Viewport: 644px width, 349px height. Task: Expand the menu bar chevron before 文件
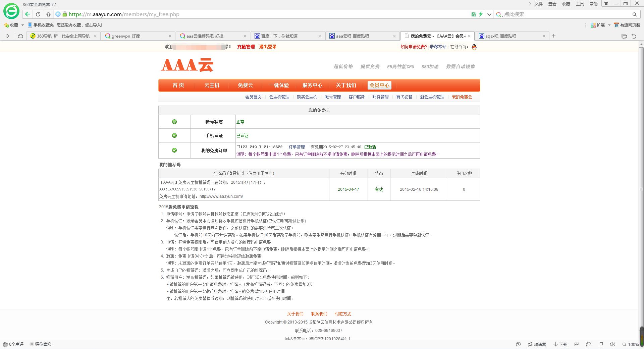point(530,4)
